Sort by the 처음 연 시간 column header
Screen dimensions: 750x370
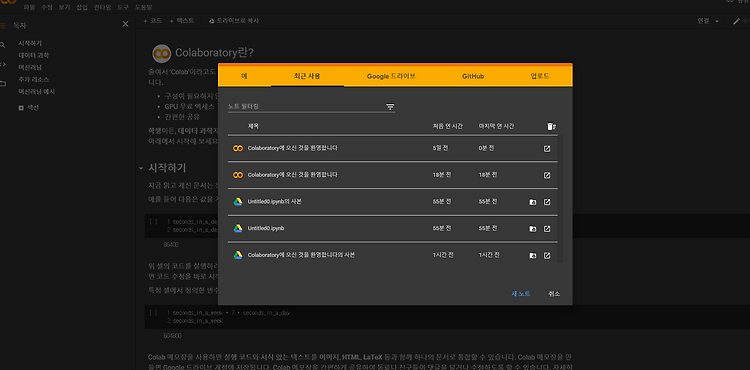pos(447,126)
